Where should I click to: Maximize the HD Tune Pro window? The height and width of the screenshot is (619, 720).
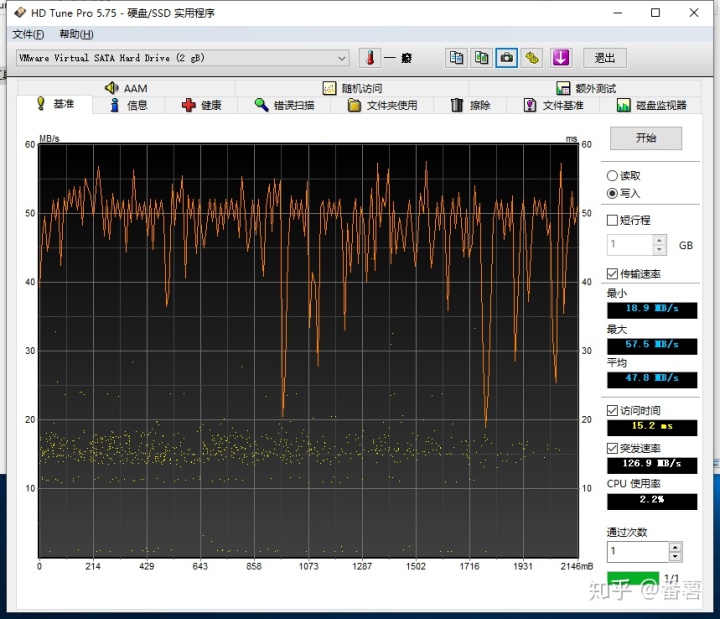[x=655, y=13]
